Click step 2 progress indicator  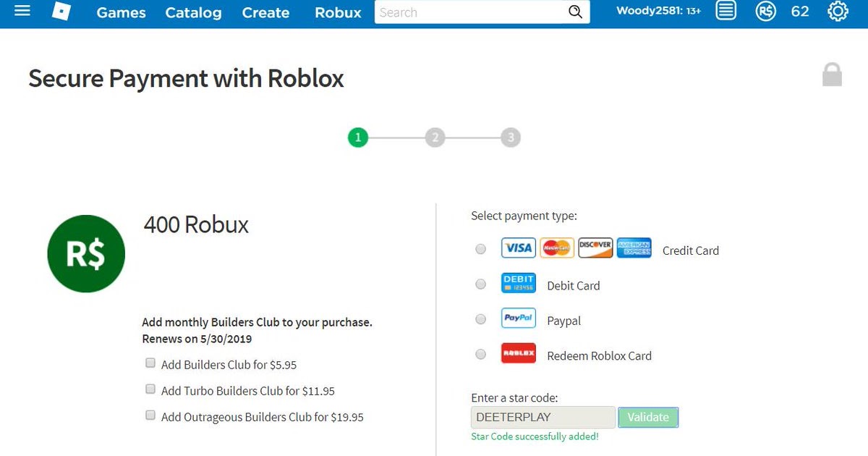[435, 137]
